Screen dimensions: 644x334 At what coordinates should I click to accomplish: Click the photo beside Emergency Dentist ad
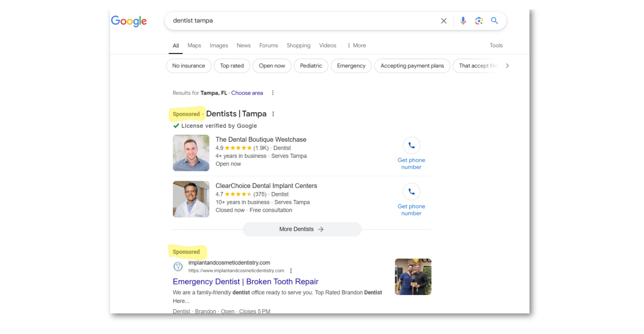[413, 277]
